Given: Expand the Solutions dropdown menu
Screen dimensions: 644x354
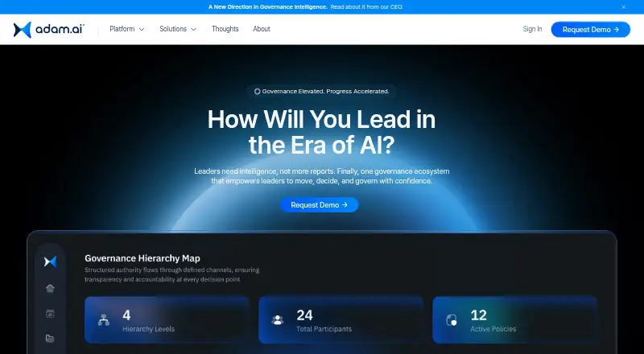Looking at the screenshot, I should point(178,29).
